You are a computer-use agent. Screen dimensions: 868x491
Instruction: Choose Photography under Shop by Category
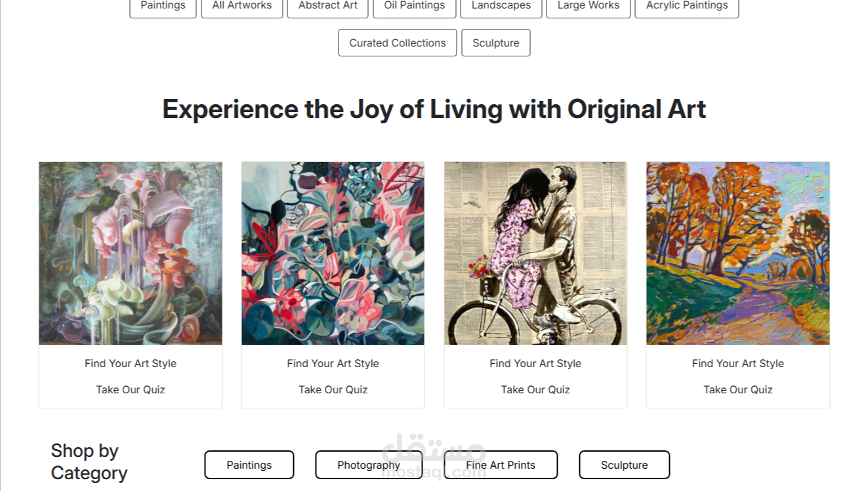pos(368,465)
